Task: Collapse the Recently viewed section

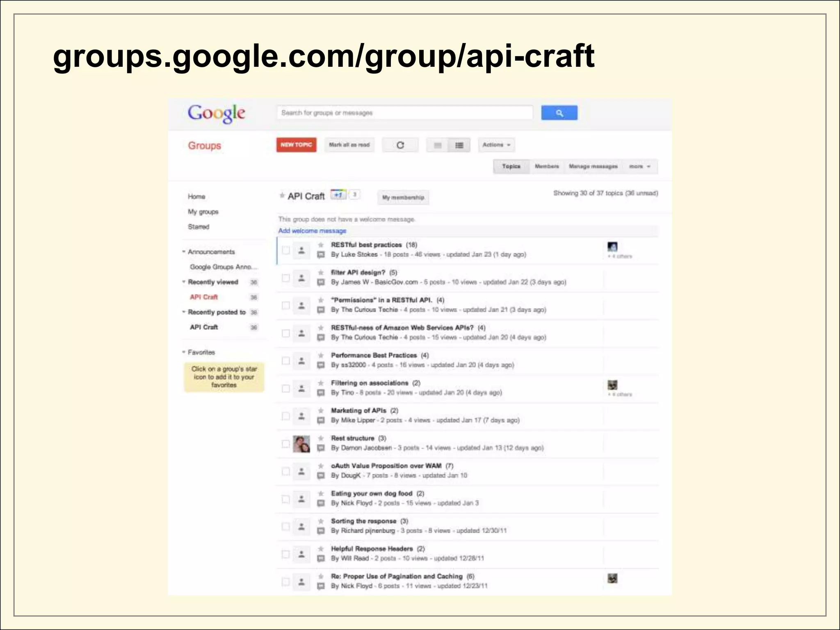Action: [184, 282]
